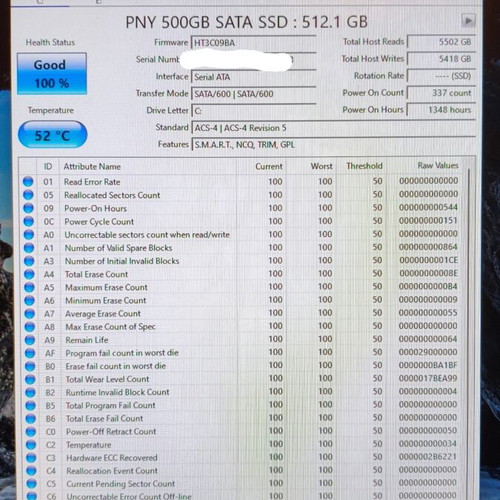Click Power On Count value 337 count
Screen dimensions: 500x500
coord(441,93)
